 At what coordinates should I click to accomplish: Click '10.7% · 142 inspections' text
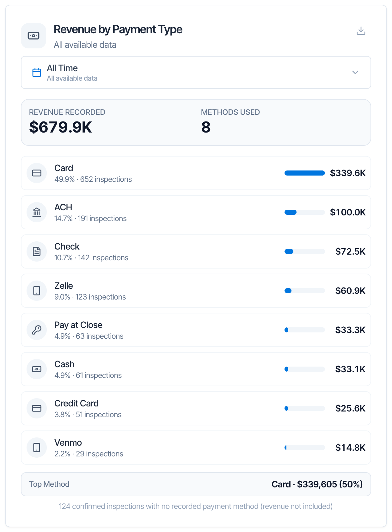pyautogui.click(x=91, y=258)
